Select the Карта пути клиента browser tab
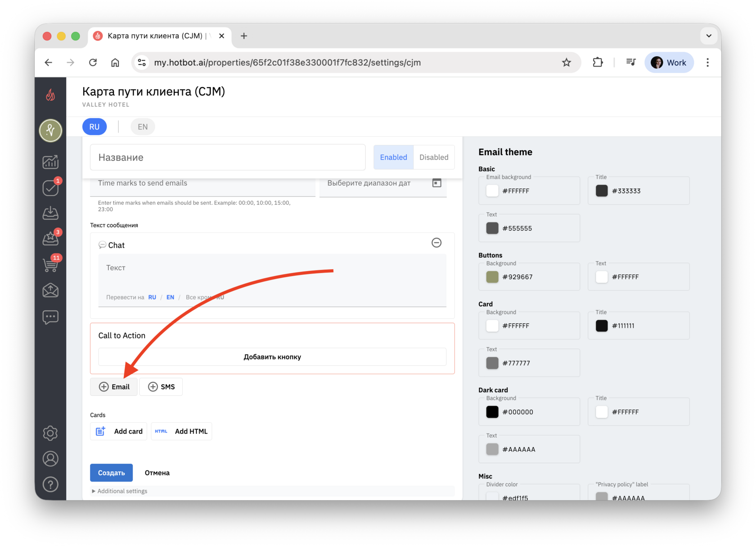 point(160,36)
